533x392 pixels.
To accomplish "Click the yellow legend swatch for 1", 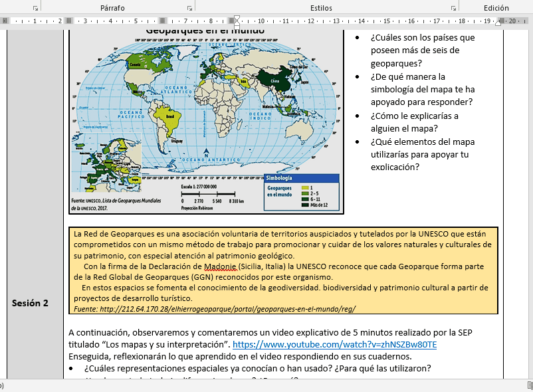I will pyautogui.click(x=305, y=189).
